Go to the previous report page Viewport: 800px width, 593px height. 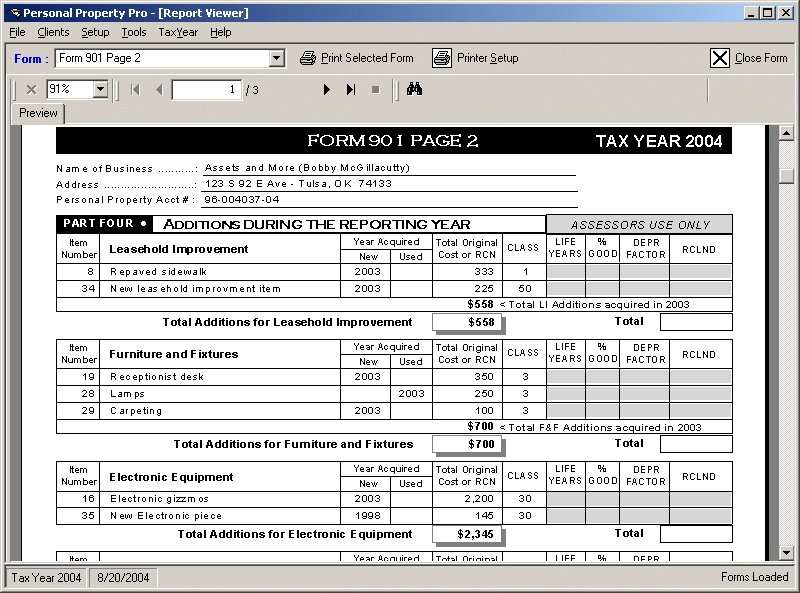tap(159, 90)
